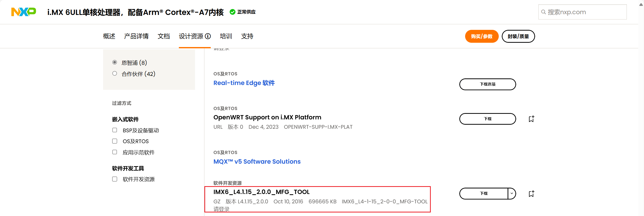Image resolution: width=644 pixels, height=216 pixels.
Task: Click the green 正常供应 status checkmark
Action: (232, 12)
